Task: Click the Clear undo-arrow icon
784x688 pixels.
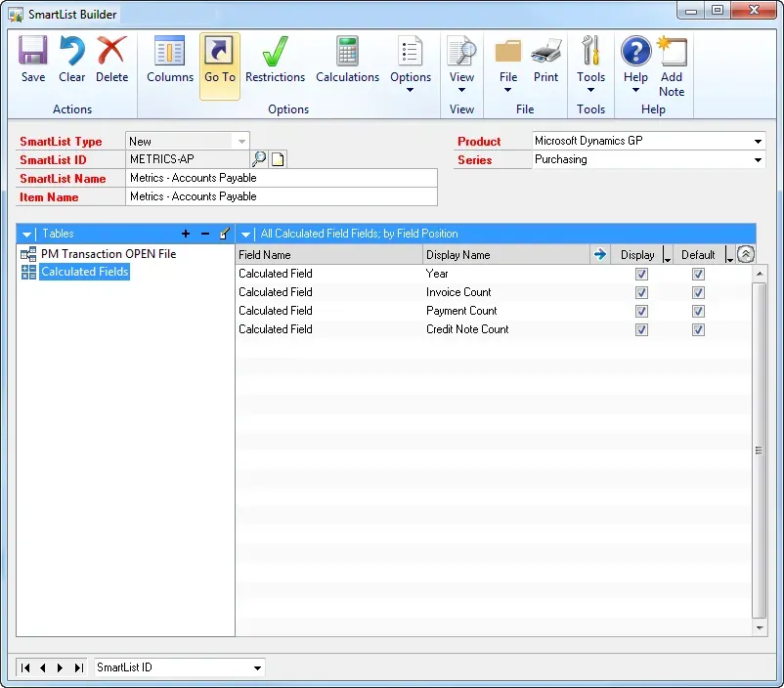Action: click(72, 60)
